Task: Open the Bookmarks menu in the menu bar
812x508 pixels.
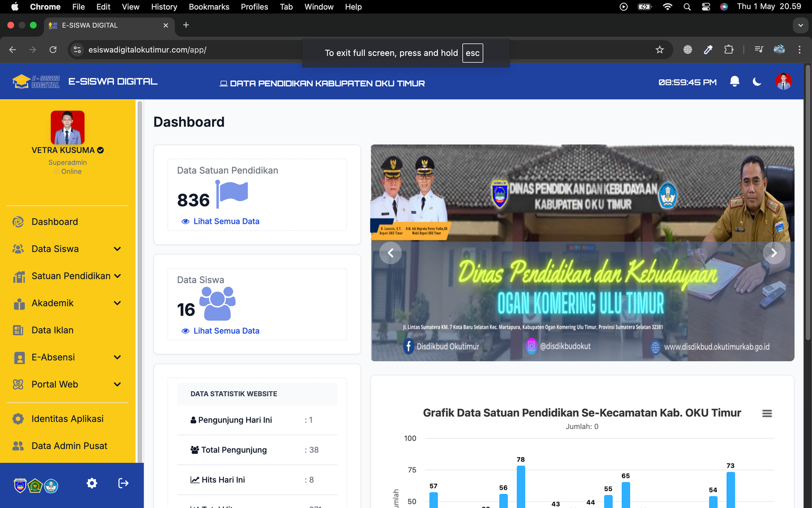Action: (x=209, y=7)
